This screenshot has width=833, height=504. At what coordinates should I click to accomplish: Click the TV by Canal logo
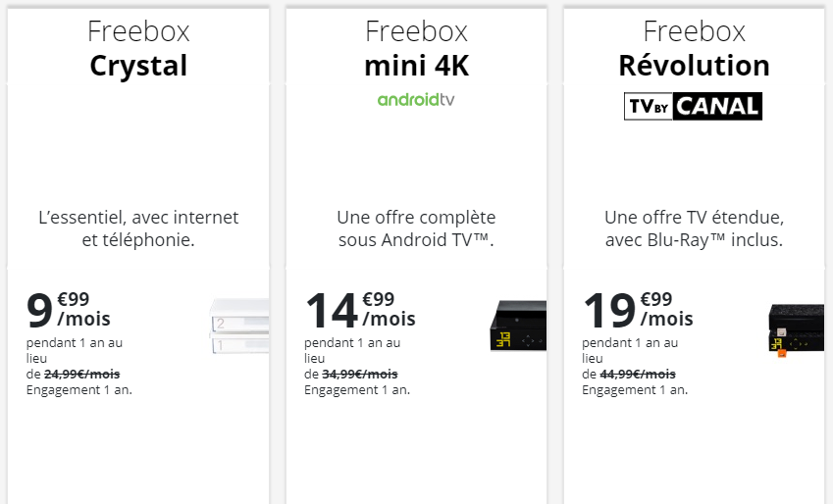tap(693, 106)
